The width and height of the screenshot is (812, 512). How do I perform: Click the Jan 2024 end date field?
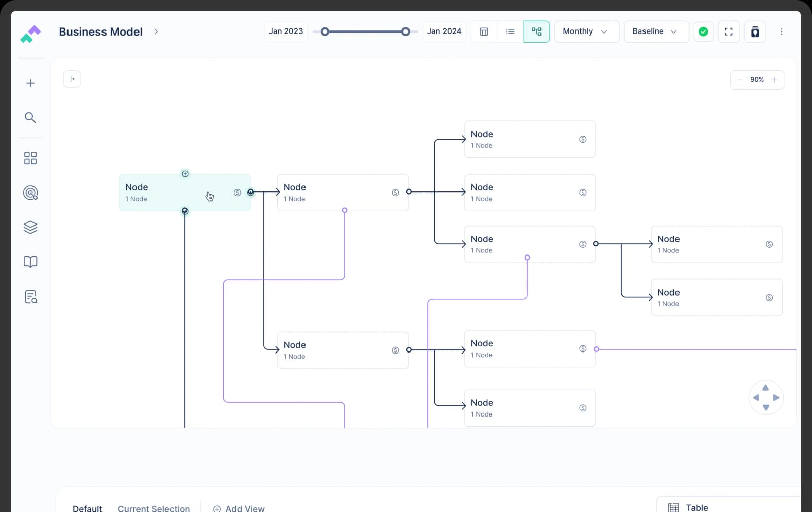tap(444, 31)
